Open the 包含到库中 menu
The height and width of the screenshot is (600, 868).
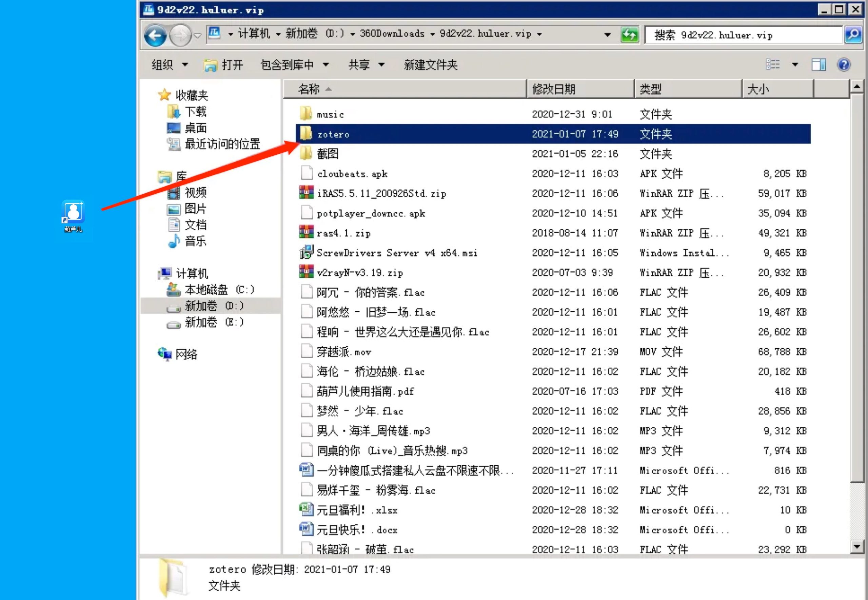[295, 65]
